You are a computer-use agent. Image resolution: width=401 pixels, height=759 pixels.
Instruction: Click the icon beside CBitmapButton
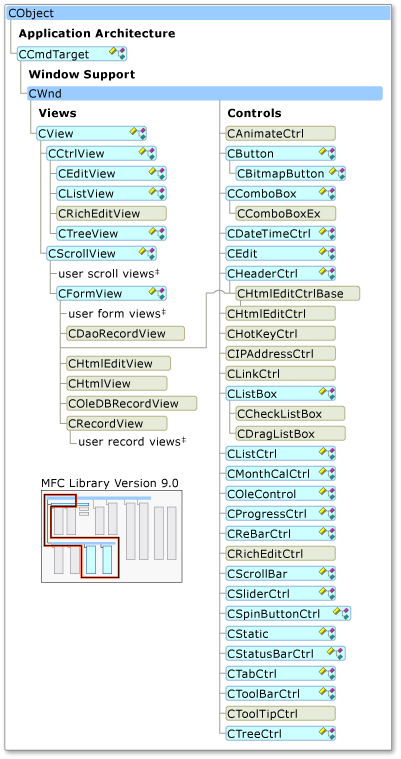pos(337,173)
